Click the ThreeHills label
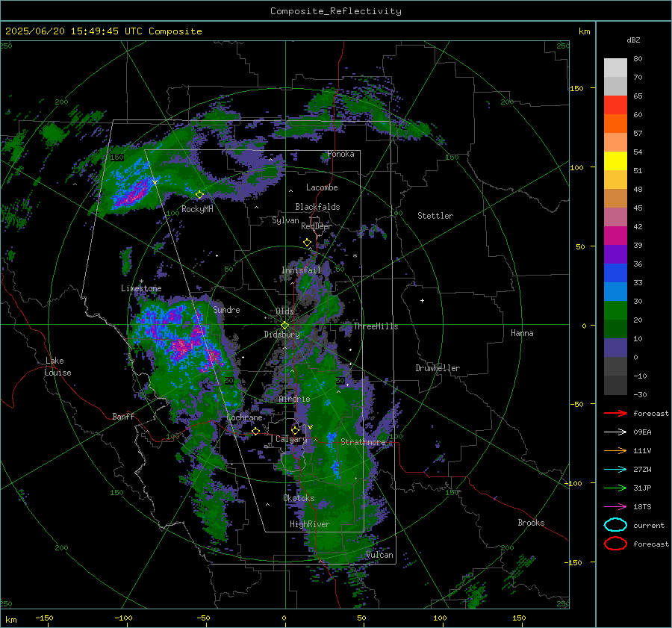This screenshot has width=672, height=628. (376, 326)
